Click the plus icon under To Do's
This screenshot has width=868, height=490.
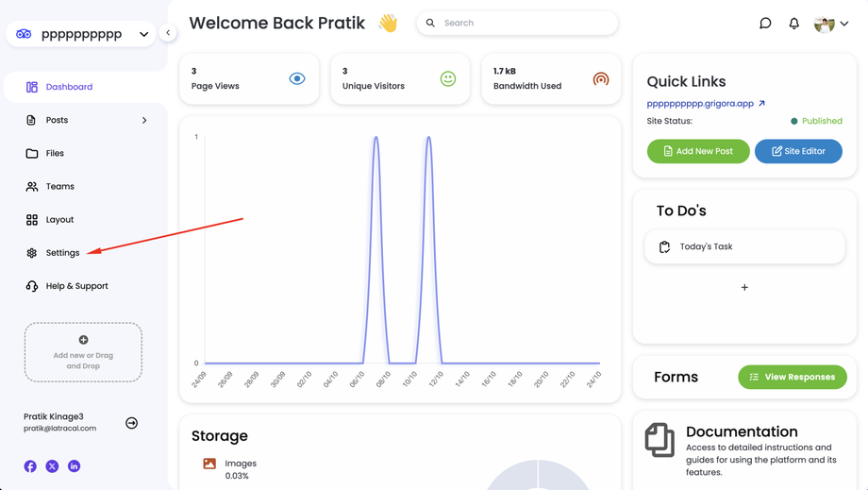(x=744, y=287)
